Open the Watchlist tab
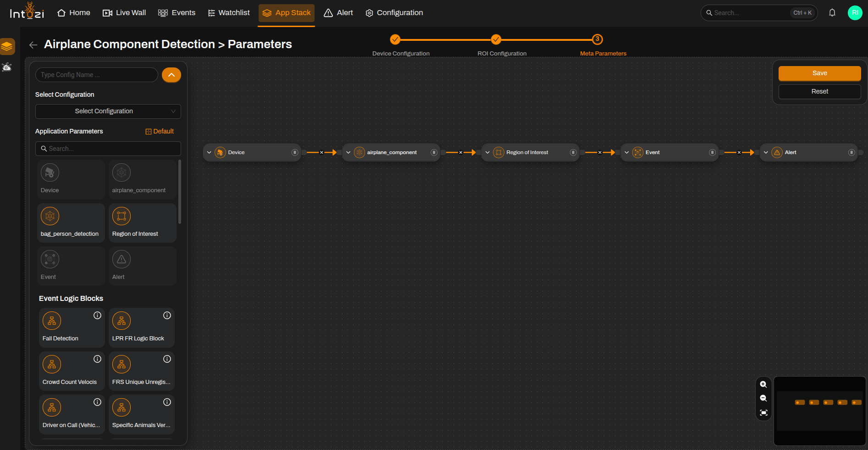The width and height of the screenshot is (868, 450). (x=229, y=13)
